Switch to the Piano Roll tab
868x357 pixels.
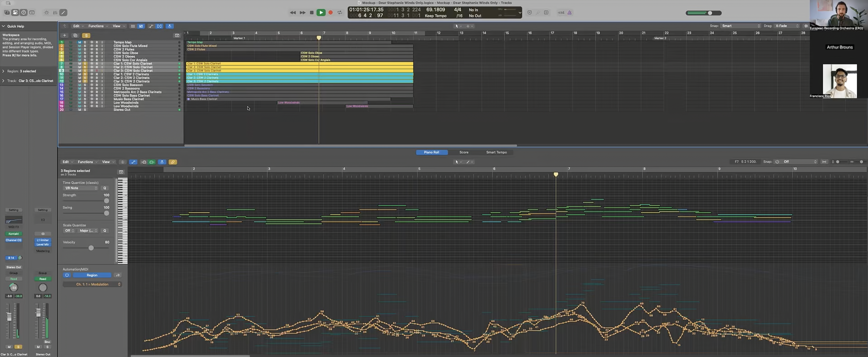point(432,152)
